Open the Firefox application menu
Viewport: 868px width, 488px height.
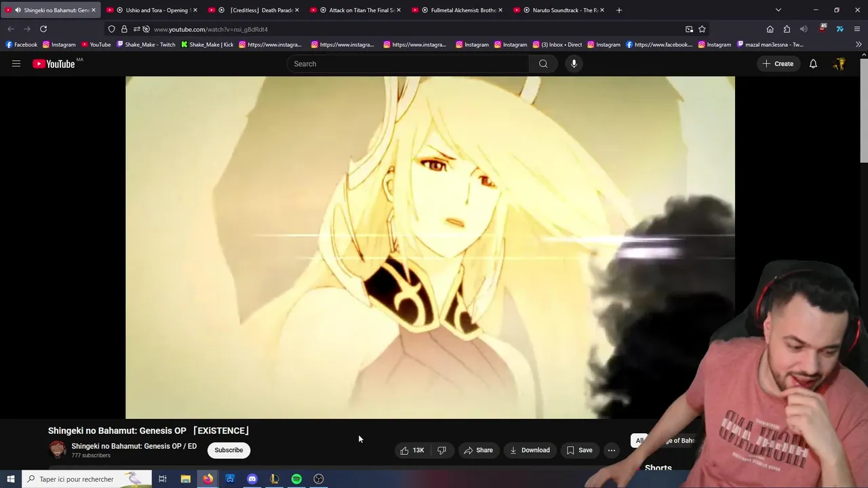(x=857, y=29)
